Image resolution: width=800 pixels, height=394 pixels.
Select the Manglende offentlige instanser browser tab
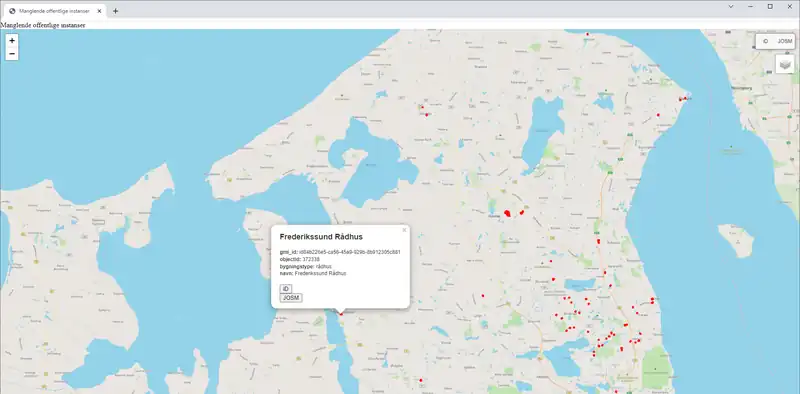coord(55,11)
